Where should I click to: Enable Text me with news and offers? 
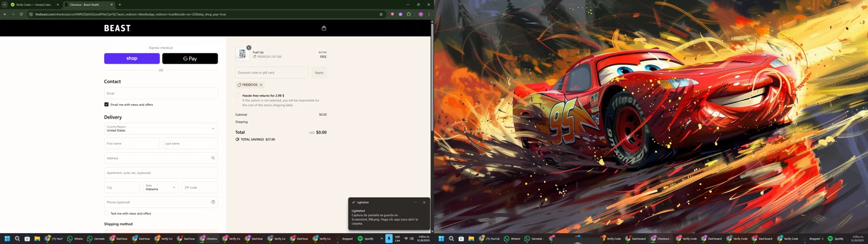(106, 213)
